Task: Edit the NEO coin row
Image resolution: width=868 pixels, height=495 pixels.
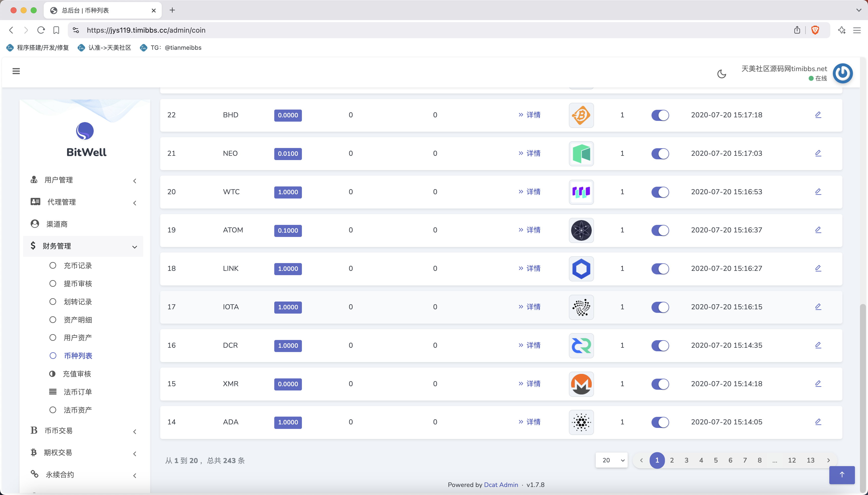Action: coord(818,153)
